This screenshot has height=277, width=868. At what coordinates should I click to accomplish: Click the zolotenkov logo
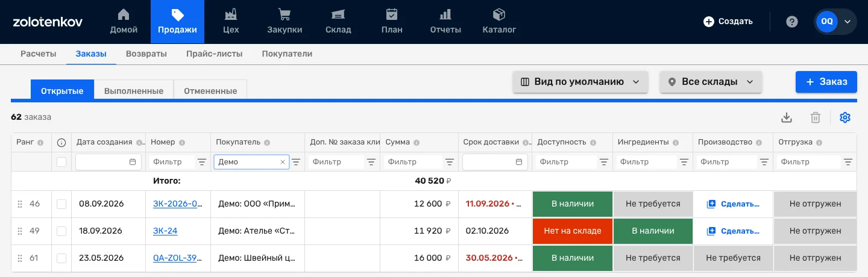48,22
